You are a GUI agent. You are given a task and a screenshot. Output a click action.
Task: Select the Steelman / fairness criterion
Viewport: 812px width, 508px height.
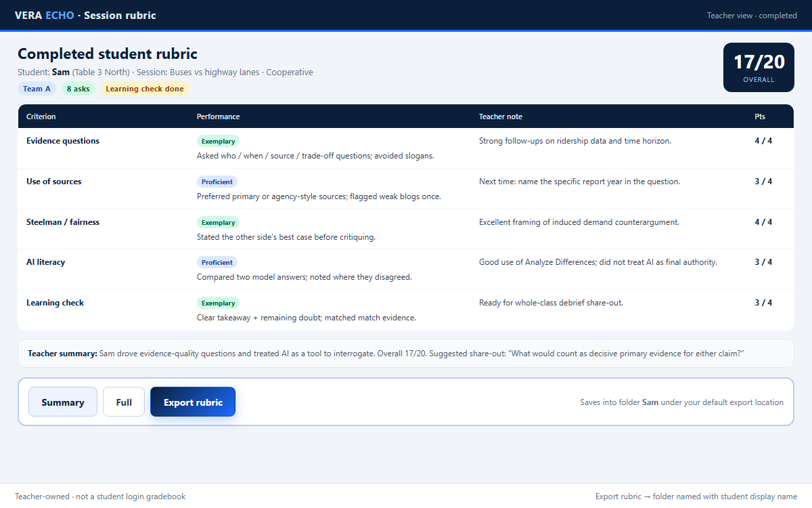[x=63, y=222]
